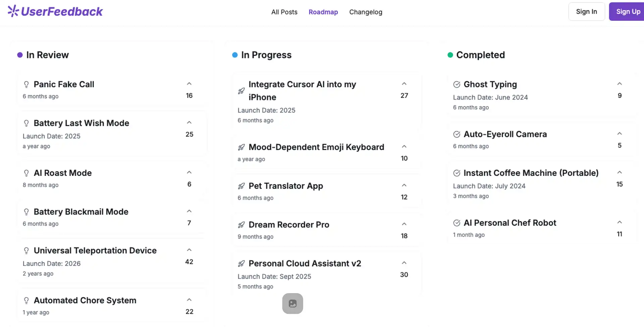The height and width of the screenshot is (327, 644).
Task: Open the Automated Chore System post
Action: [85, 300]
